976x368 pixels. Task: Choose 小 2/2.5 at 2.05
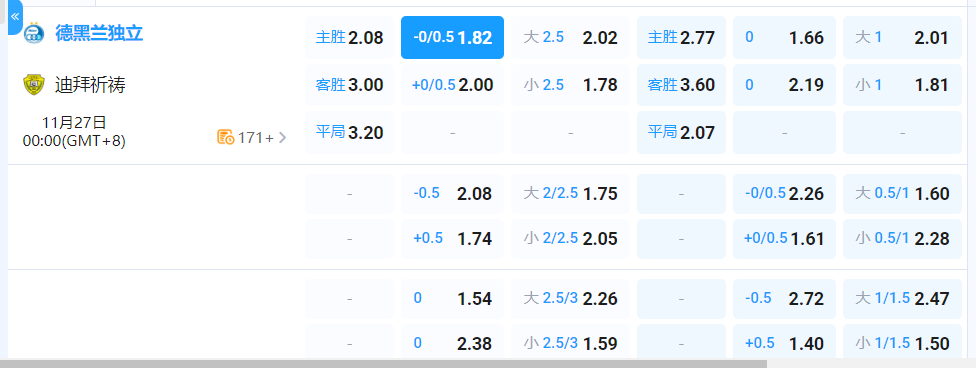(x=570, y=238)
